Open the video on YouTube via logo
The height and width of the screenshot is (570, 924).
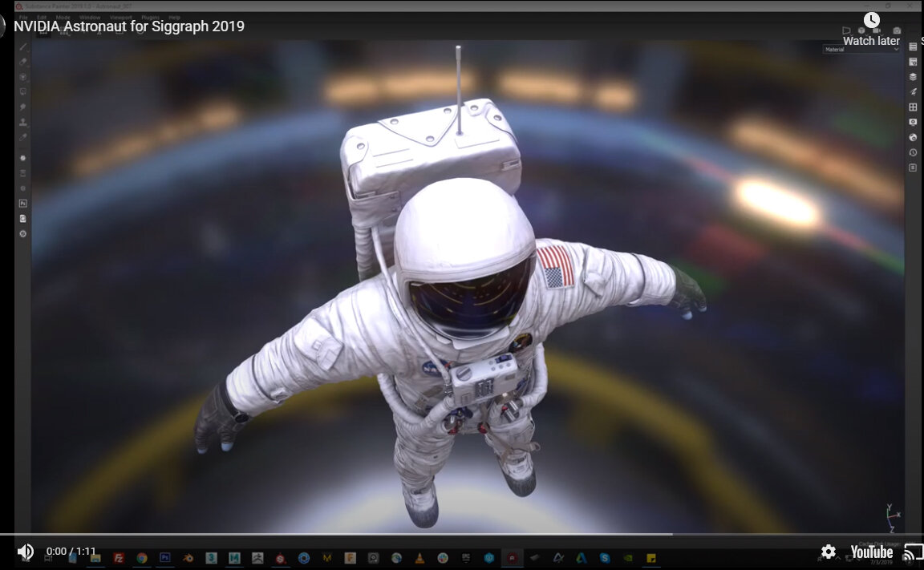tap(872, 552)
